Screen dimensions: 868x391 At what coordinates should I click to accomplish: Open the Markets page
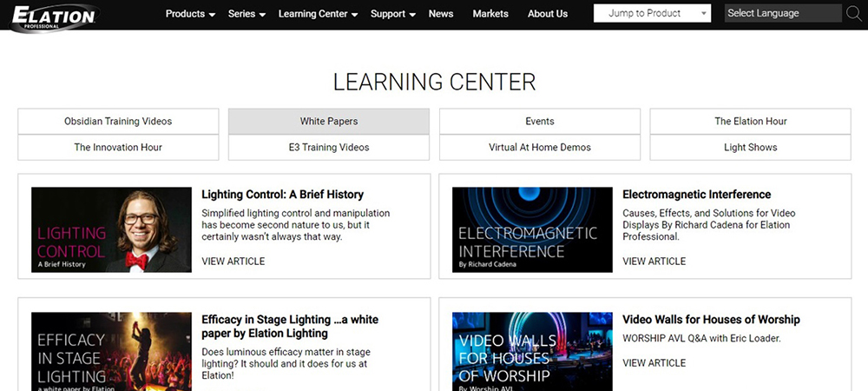tap(490, 14)
